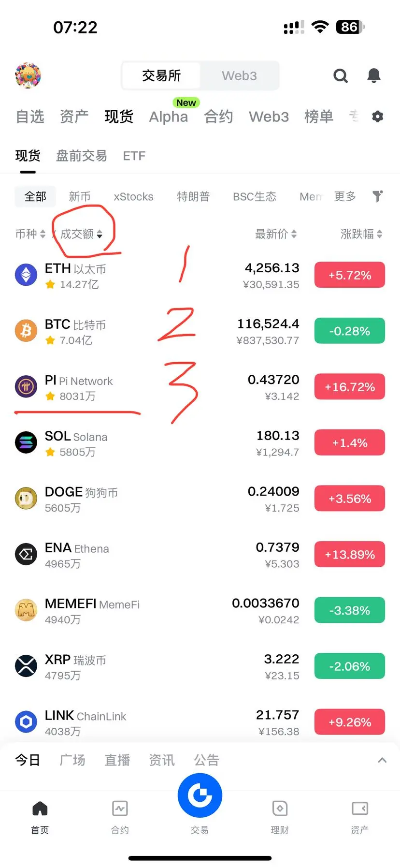Select the 交易所 exchange toggle segment

coord(161,76)
